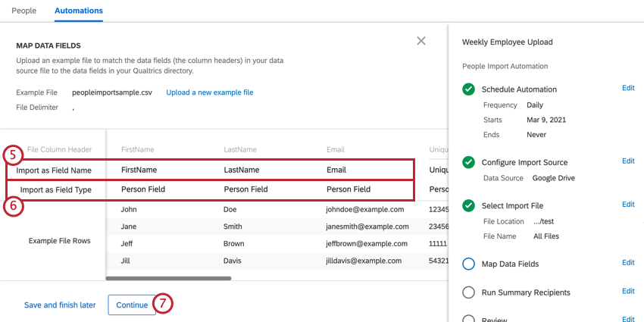Open the Automations tab

point(79,11)
